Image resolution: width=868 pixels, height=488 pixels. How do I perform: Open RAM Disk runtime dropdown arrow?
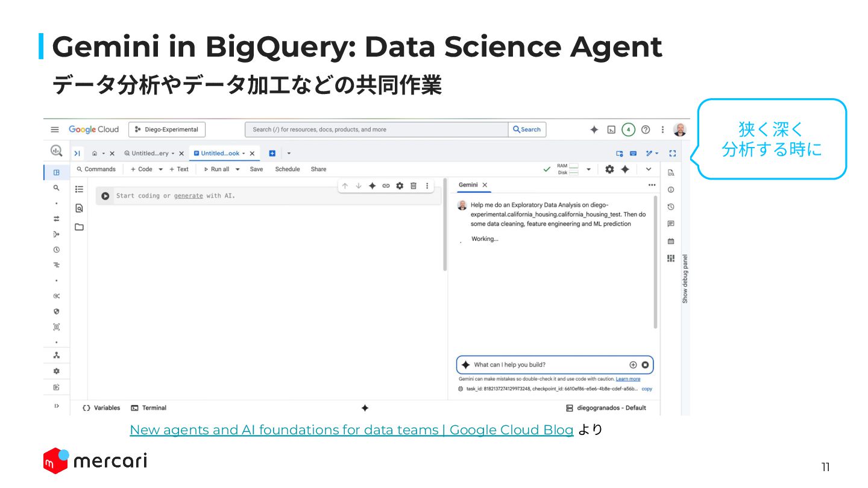click(589, 169)
